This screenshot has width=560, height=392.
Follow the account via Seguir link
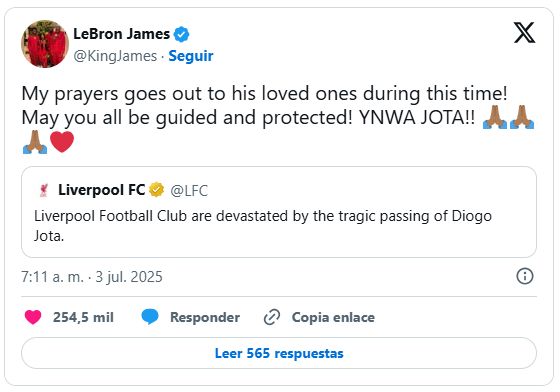191,56
